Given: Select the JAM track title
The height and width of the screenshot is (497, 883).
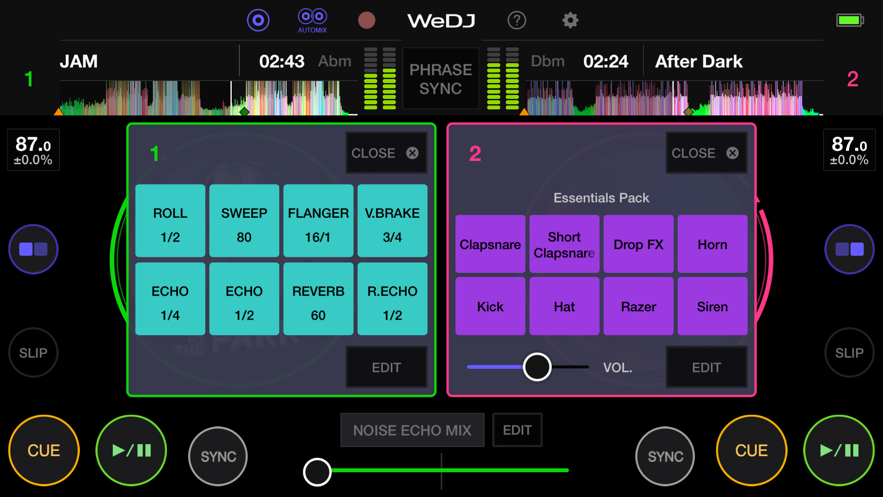Looking at the screenshot, I should tap(80, 62).
